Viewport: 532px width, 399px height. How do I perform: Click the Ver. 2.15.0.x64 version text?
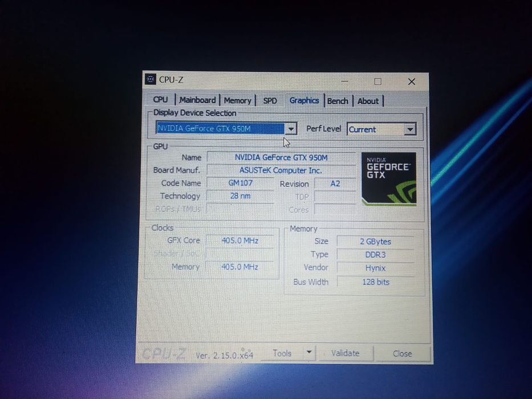click(225, 355)
